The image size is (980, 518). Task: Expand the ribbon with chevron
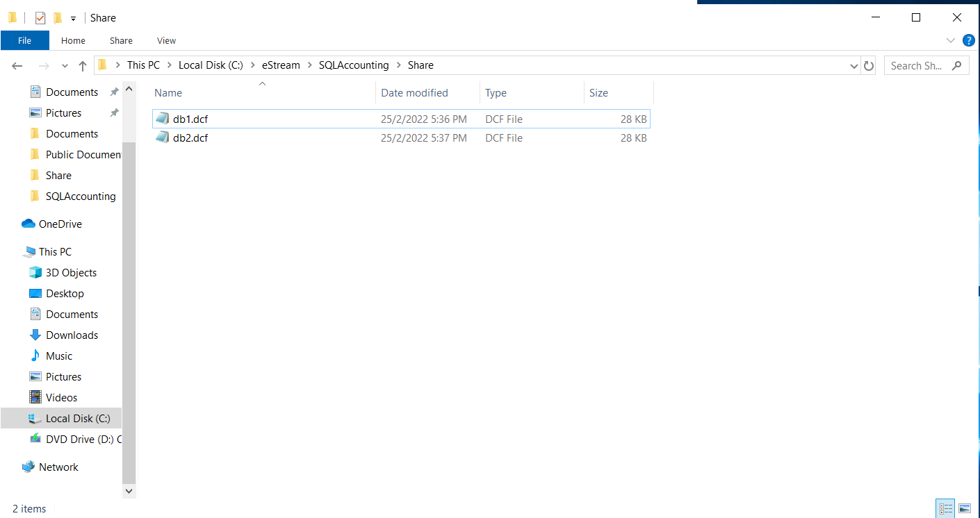(x=951, y=40)
